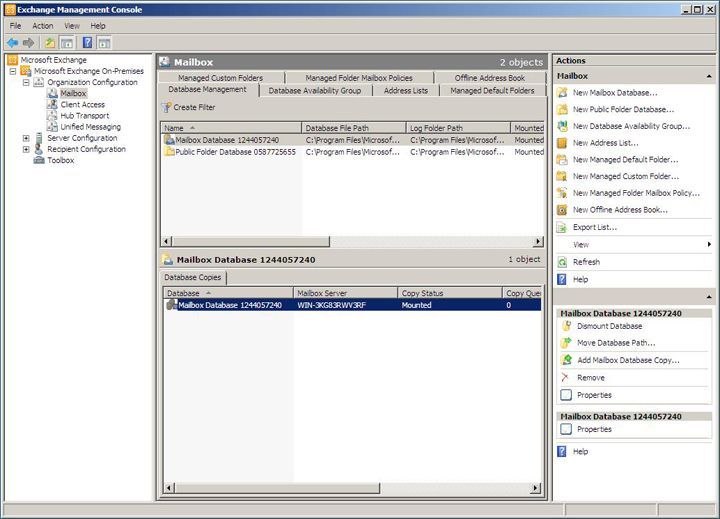Click the lower list horizontal scrollbar thumb
The width and height of the screenshot is (720, 519).
[277, 488]
